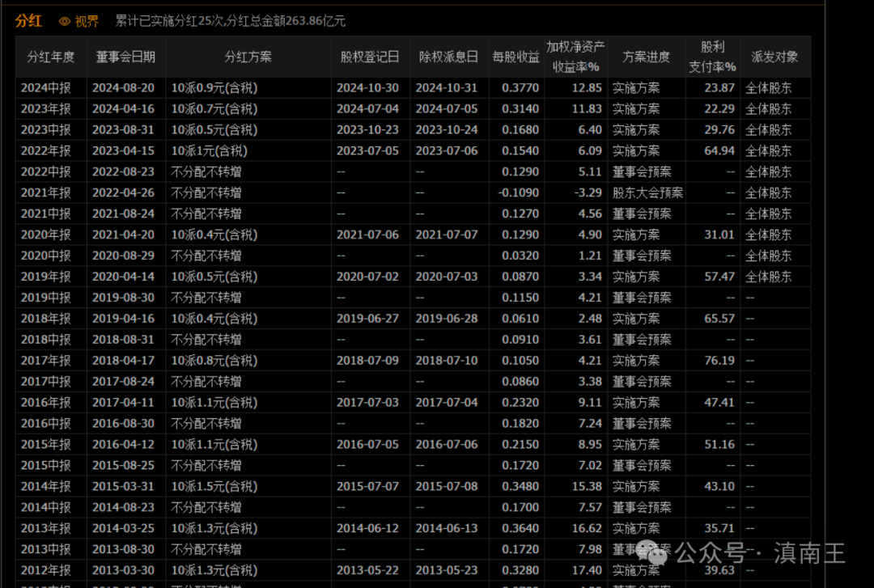Select the 2016年报 row label
The width and height of the screenshot is (874, 588).
pos(45,403)
